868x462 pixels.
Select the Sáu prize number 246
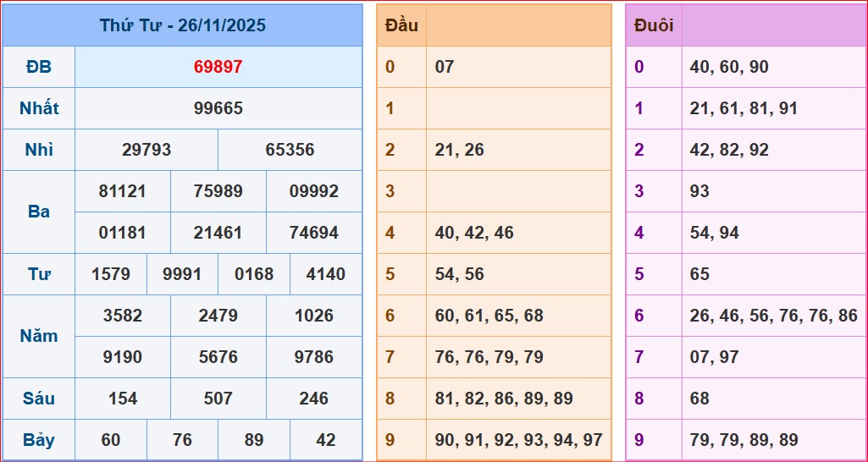[314, 399]
